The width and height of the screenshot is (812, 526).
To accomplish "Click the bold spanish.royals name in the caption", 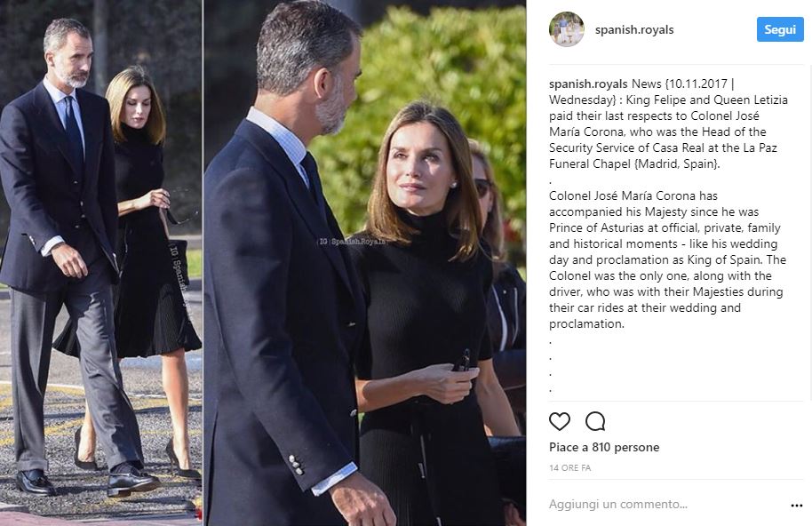I will click(588, 84).
